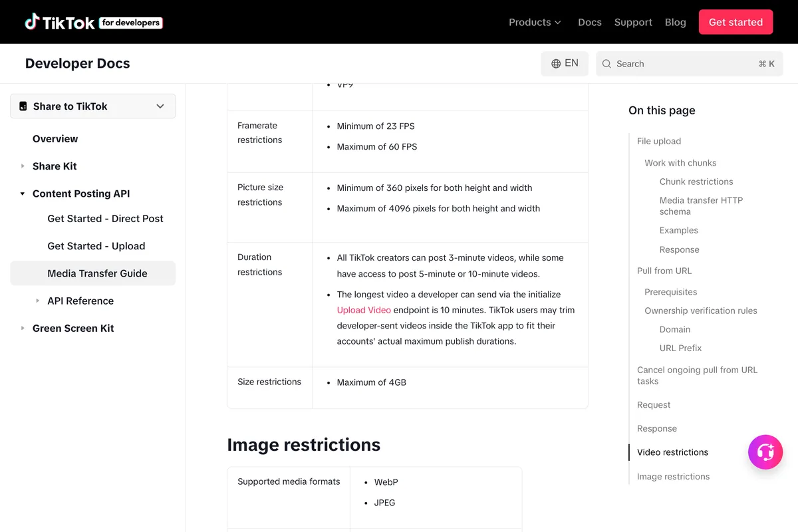Open Get Started - Direct Post page
Viewport: 798px width, 532px height.
[105, 219]
